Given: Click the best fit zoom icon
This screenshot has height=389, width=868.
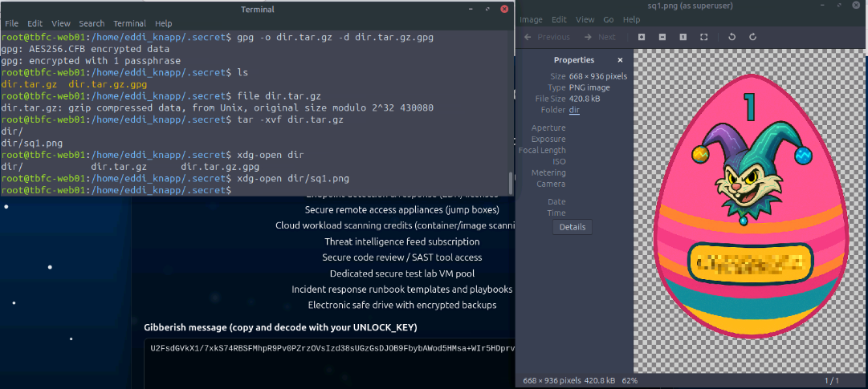Looking at the screenshot, I should pos(704,37).
